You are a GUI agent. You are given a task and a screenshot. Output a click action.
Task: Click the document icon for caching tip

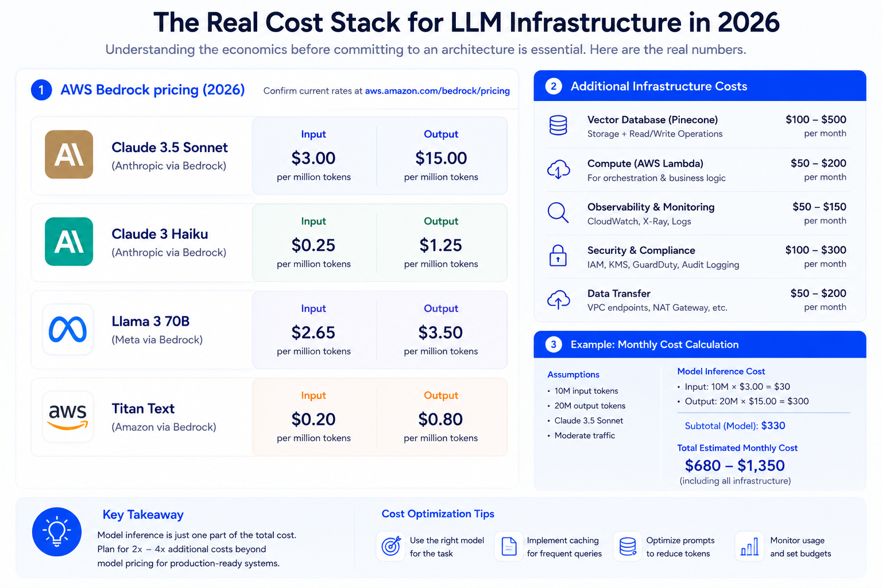[x=509, y=546]
